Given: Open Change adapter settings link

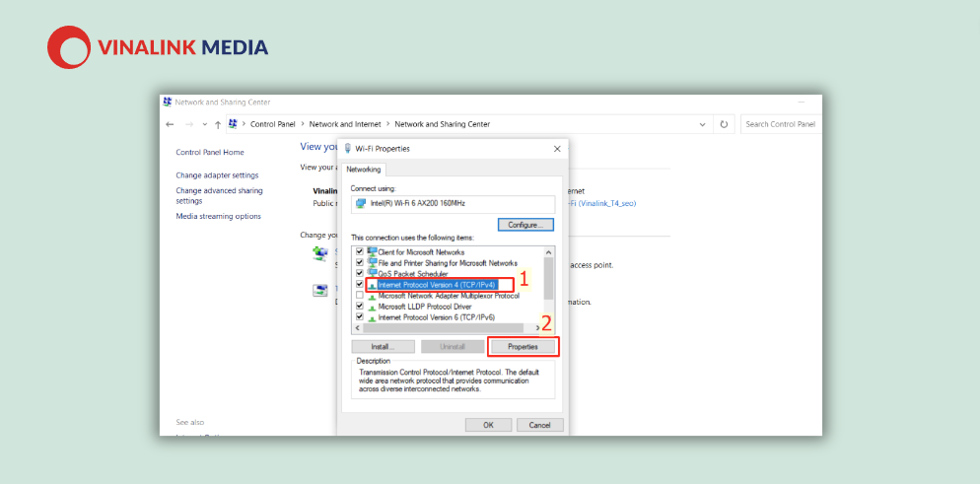Looking at the screenshot, I should tap(217, 175).
